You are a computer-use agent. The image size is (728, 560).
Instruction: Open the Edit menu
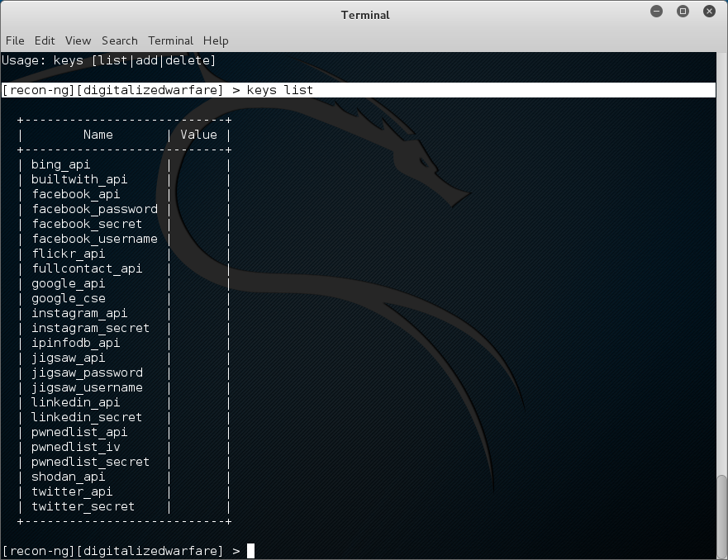(x=45, y=40)
